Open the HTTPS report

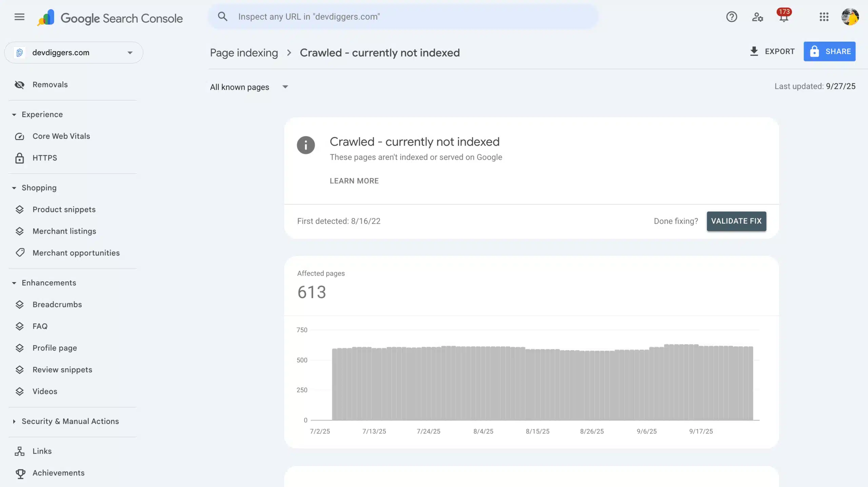(45, 158)
